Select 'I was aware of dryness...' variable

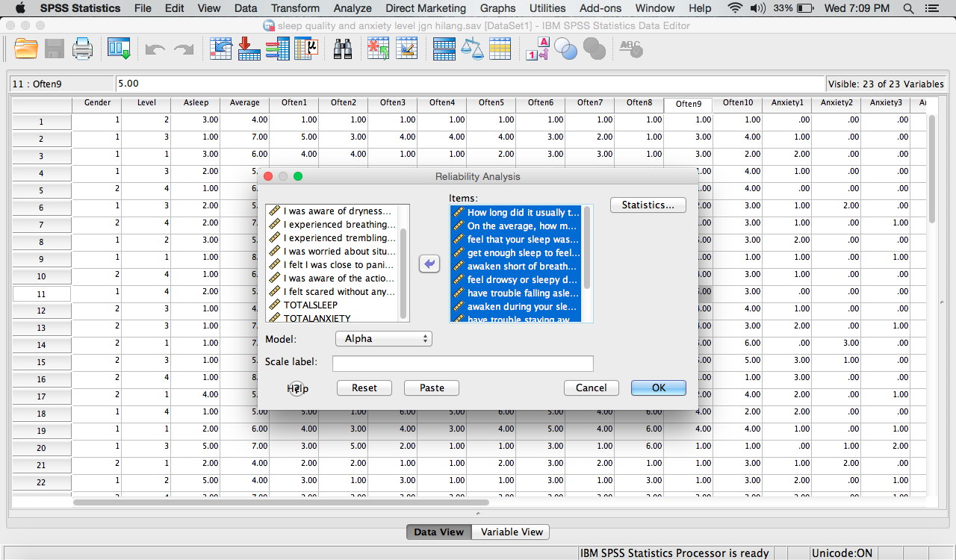click(x=333, y=211)
